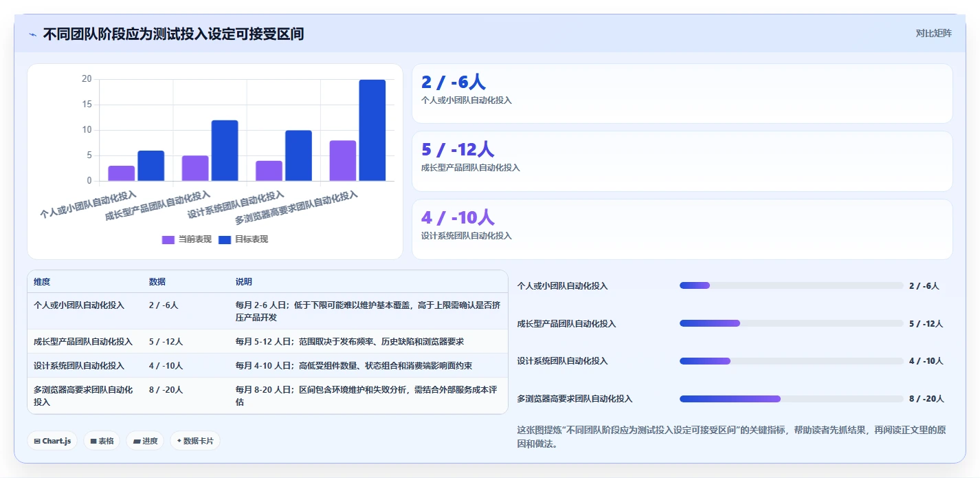Image resolution: width=980 pixels, height=478 pixels.
Task: Click the description starting 每月 2-6 人日
Action: 368,311
